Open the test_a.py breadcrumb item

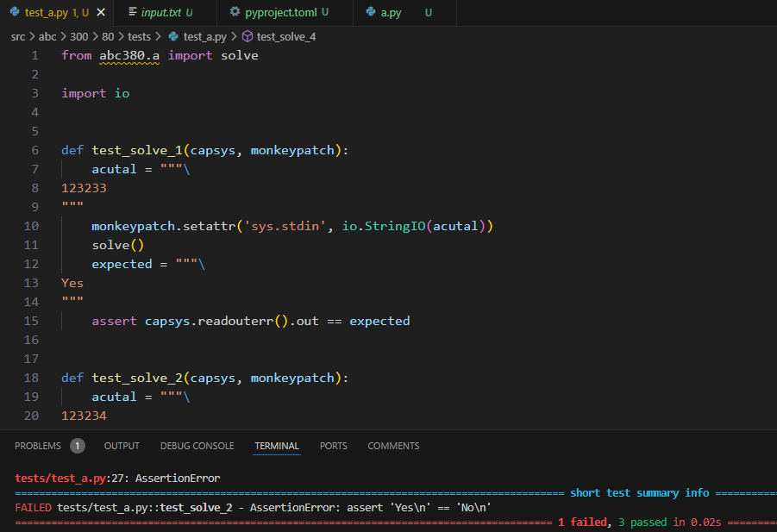[x=204, y=37]
